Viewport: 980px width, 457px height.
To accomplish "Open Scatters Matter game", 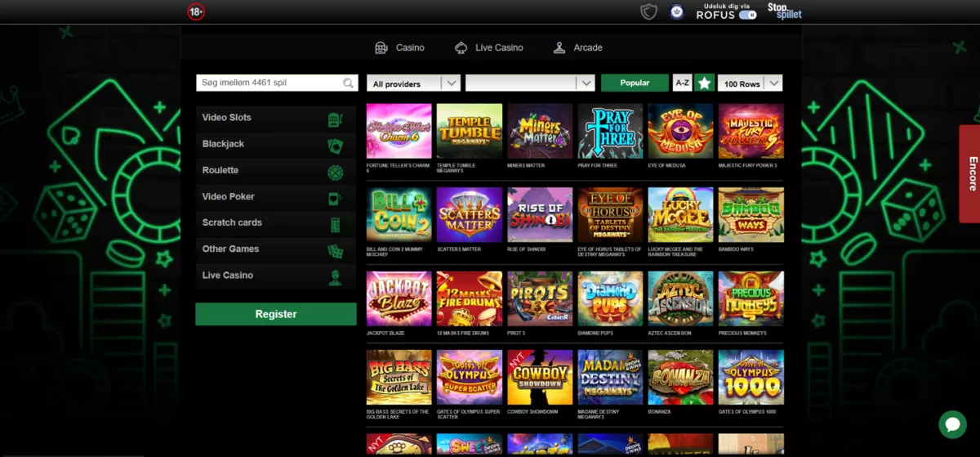I will [x=470, y=215].
